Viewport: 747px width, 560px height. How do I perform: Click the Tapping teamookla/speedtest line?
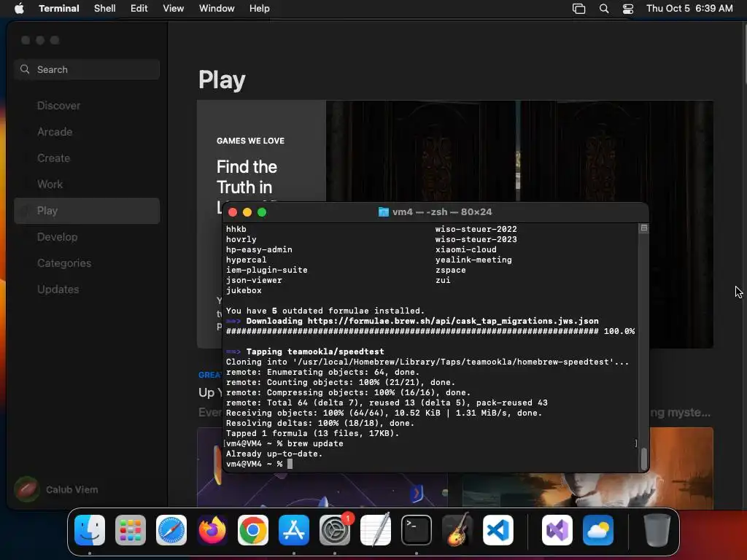[305, 351]
